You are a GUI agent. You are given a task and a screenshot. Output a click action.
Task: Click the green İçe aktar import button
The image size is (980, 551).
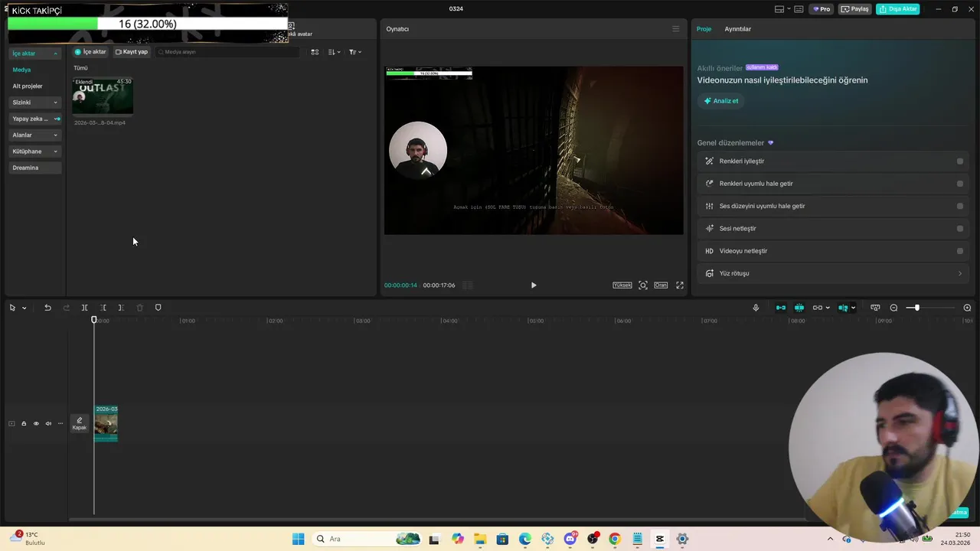[90, 52]
